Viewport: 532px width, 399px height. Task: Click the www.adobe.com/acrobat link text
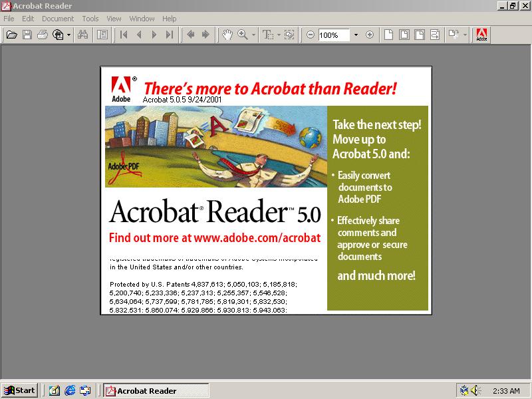(x=257, y=238)
